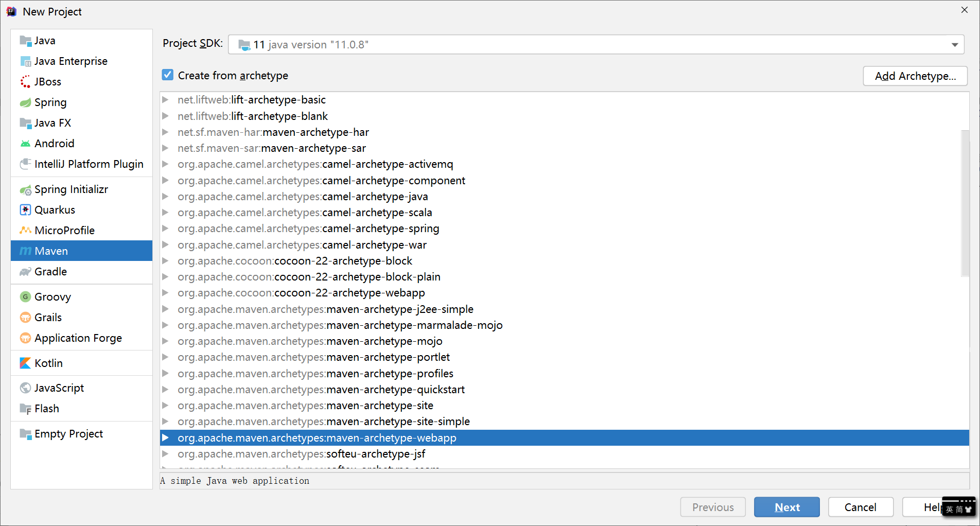
Task: Click the Java FX folder icon
Action: [25, 123]
